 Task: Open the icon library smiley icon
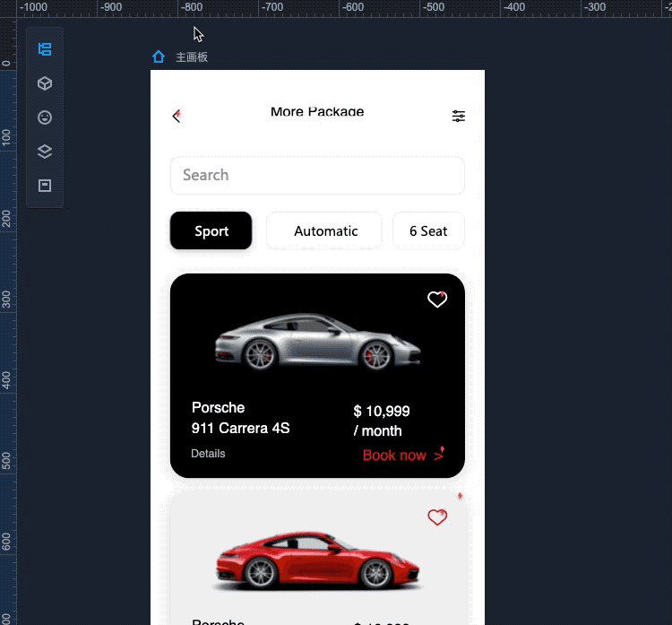click(x=45, y=117)
